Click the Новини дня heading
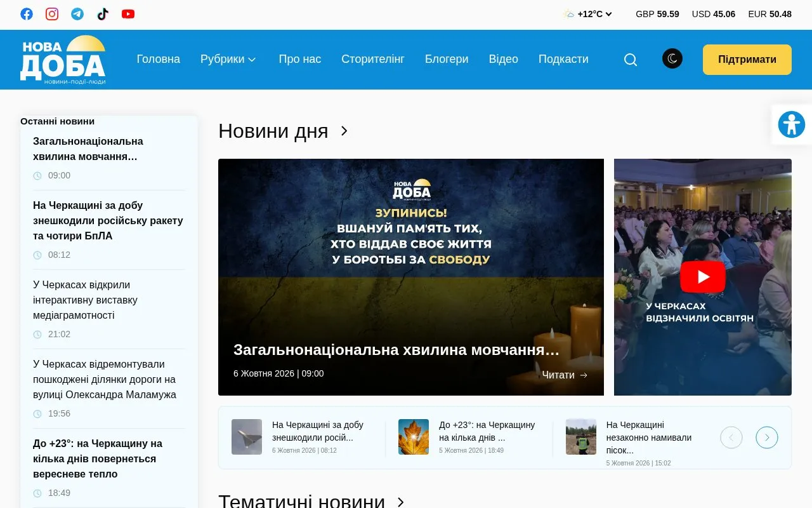The image size is (812, 508). click(273, 131)
